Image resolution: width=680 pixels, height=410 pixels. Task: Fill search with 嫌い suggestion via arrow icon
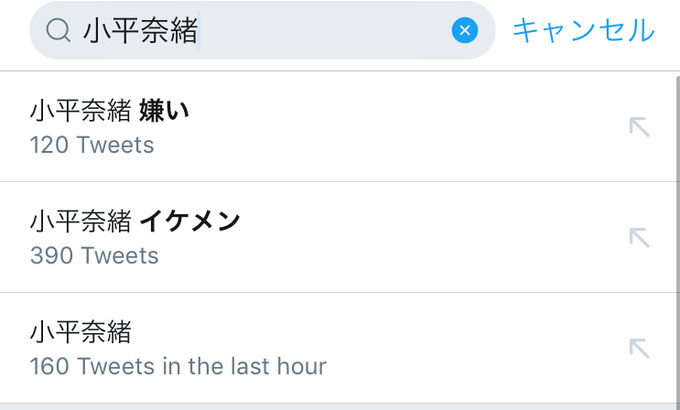click(639, 127)
